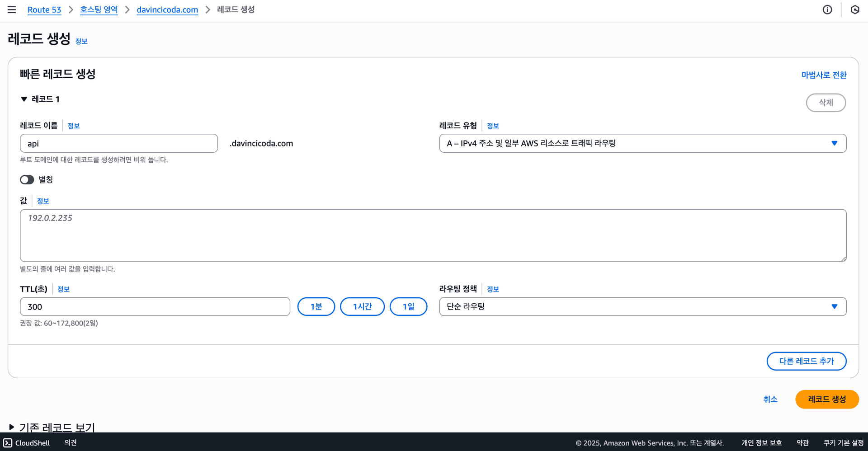Click the hexagon clock icon at top right
Viewport: 868px width, 451px height.
pyautogui.click(x=854, y=9)
